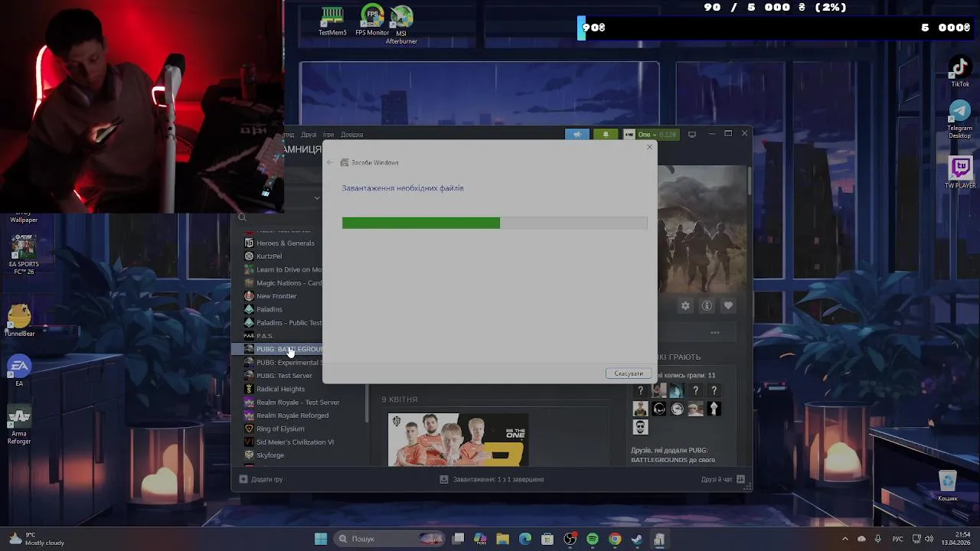Open Друзі й чат friends panel
980x551 pixels.
click(723, 479)
